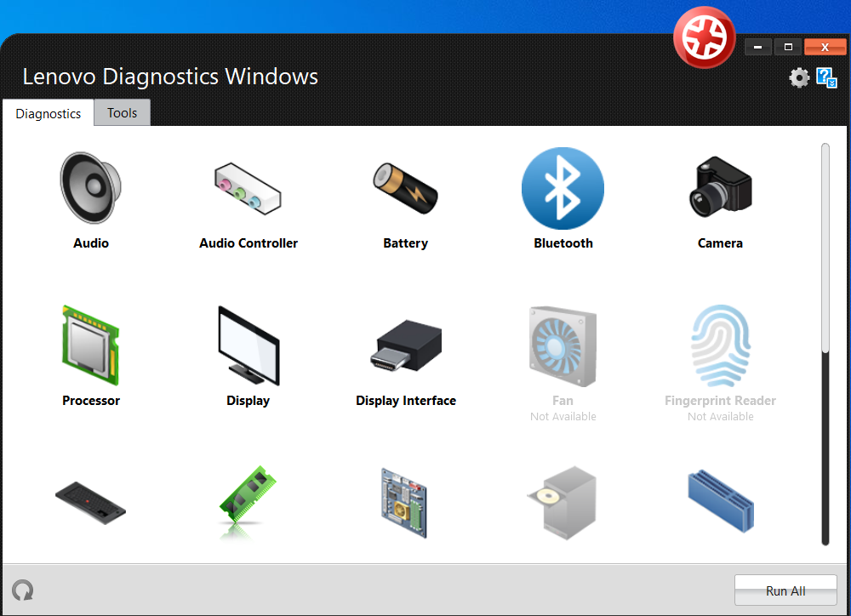Switch to the Diagnostics tab
The height and width of the screenshot is (616, 851).
(x=49, y=113)
